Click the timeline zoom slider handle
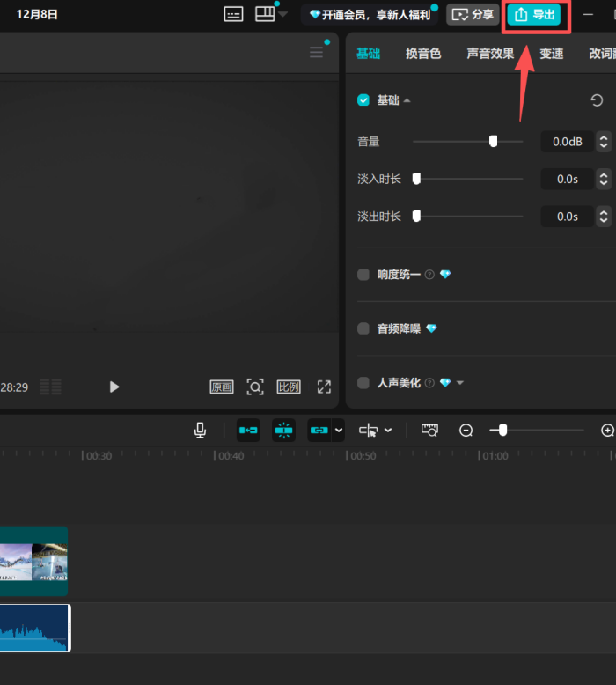The image size is (616, 685). click(503, 431)
